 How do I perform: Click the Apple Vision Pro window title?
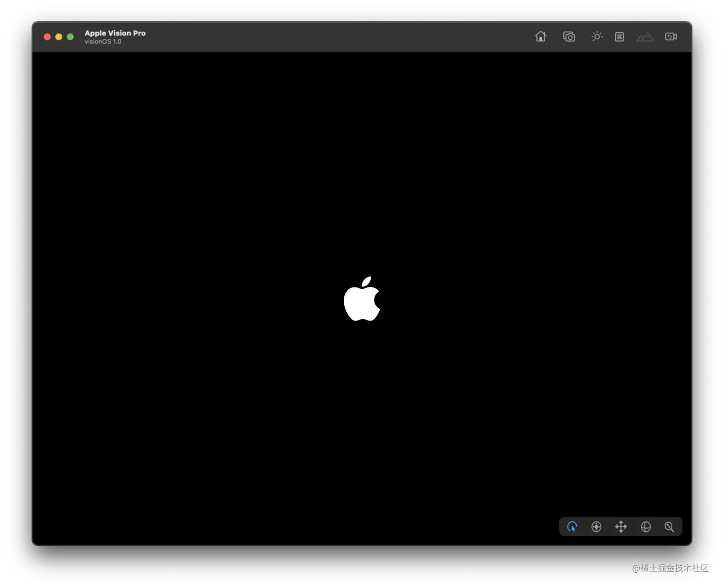coord(115,33)
